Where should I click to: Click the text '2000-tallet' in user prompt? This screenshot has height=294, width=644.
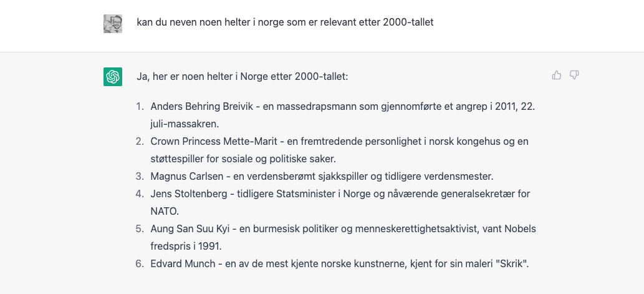408,22
